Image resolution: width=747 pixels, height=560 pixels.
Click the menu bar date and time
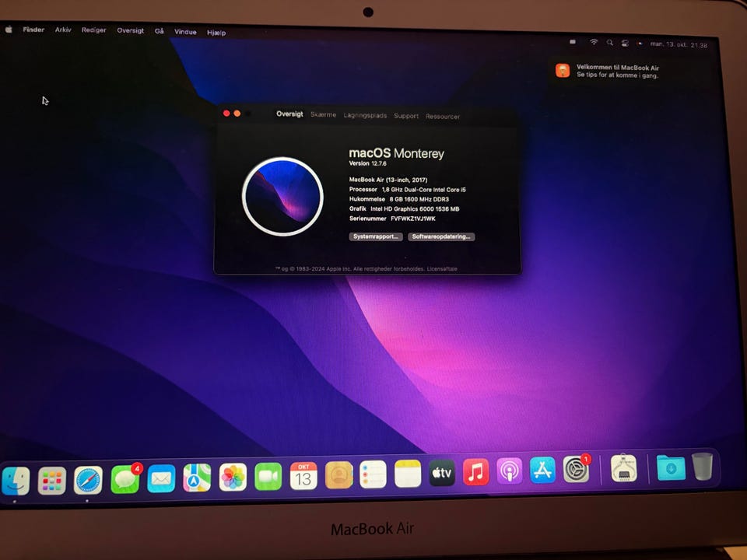pos(679,44)
